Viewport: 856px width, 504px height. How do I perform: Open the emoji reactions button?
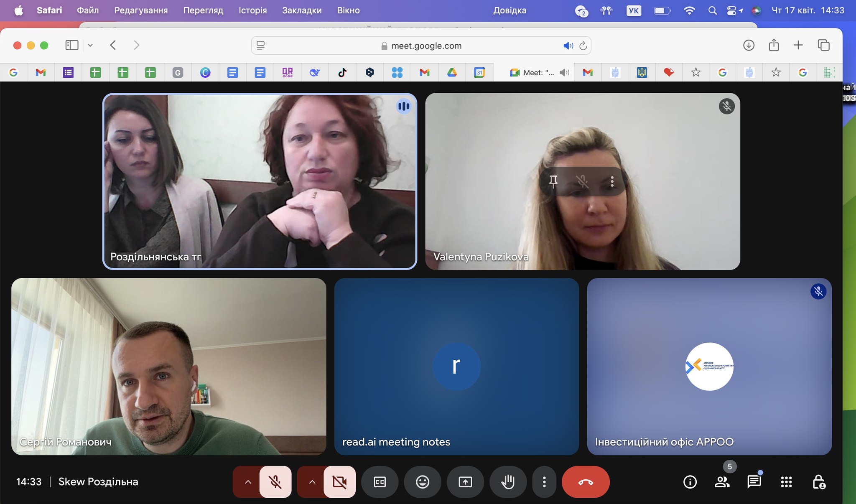click(423, 482)
